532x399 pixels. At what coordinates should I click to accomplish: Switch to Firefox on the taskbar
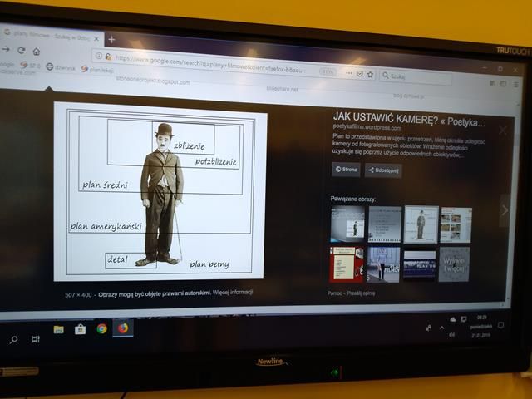click(x=123, y=328)
